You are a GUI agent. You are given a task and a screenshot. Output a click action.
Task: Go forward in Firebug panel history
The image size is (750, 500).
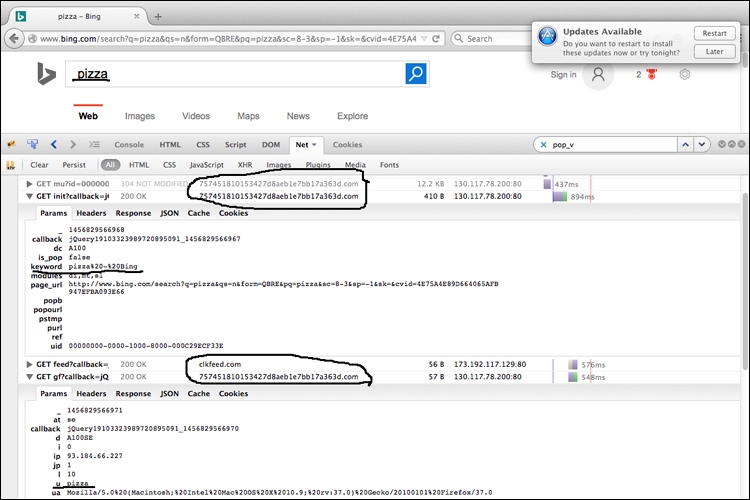(73, 144)
